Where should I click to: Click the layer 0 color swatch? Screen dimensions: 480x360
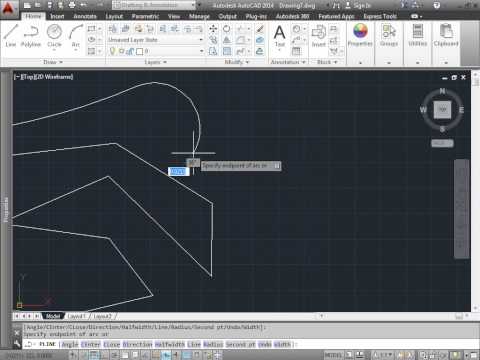(x=140, y=51)
